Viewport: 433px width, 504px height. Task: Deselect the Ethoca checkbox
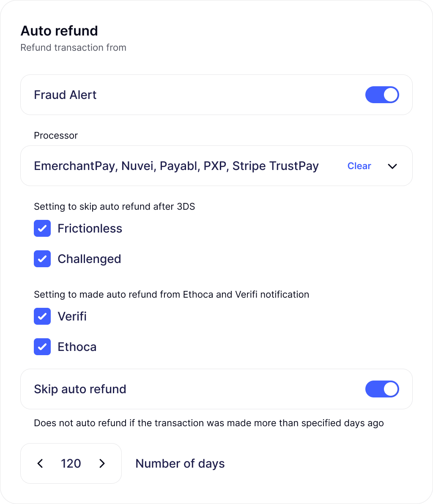pos(42,347)
